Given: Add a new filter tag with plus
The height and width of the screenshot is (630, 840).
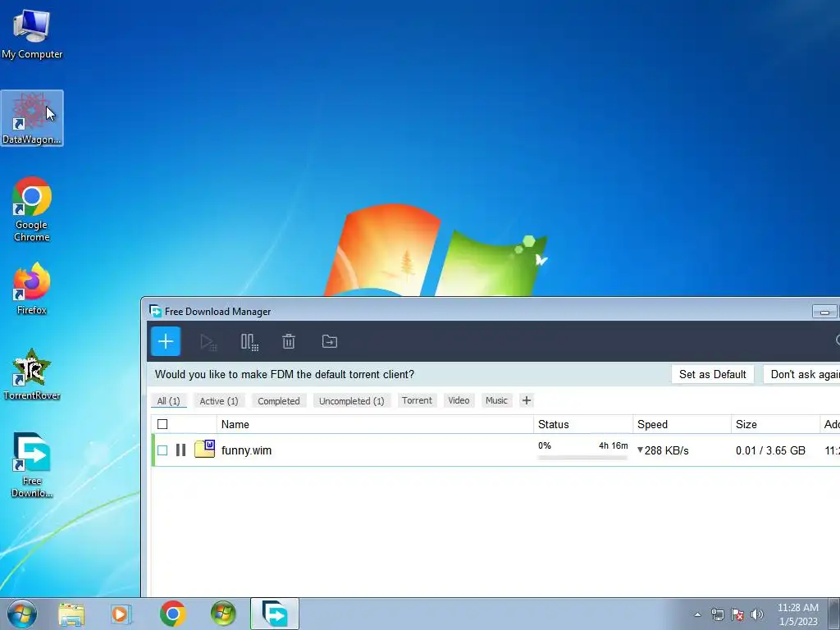Looking at the screenshot, I should [x=527, y=400].
